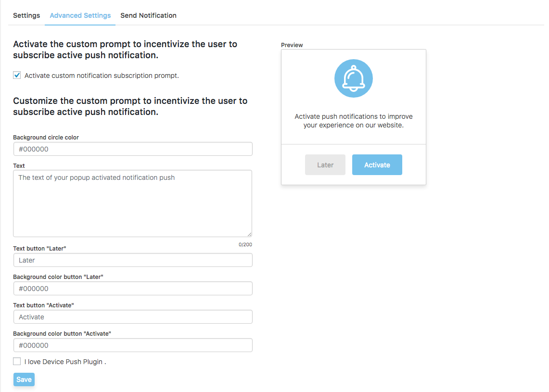Click the Save button
This screenshot has height=392, width=549.
pyautogui.click(x=24, y=379)
